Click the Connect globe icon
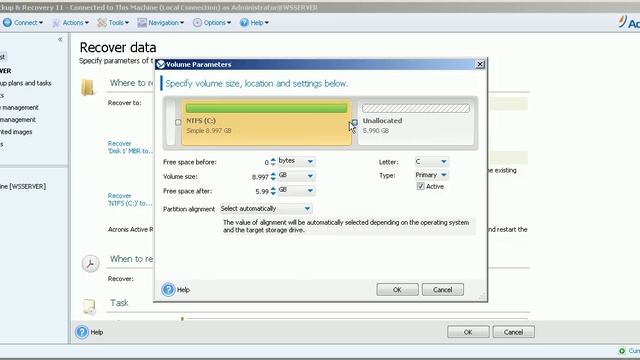The width and height of the screenshot is (640, 360). point(7,23)
